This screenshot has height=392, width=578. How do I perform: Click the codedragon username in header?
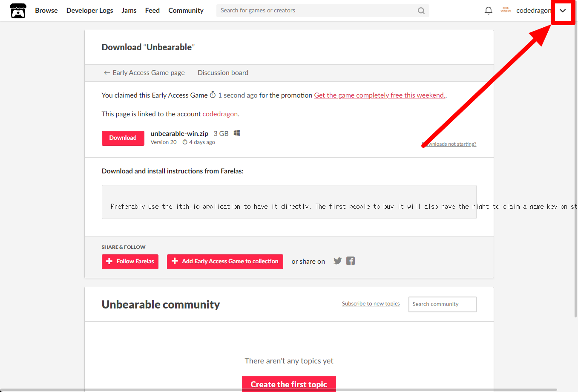click(533, 11)
